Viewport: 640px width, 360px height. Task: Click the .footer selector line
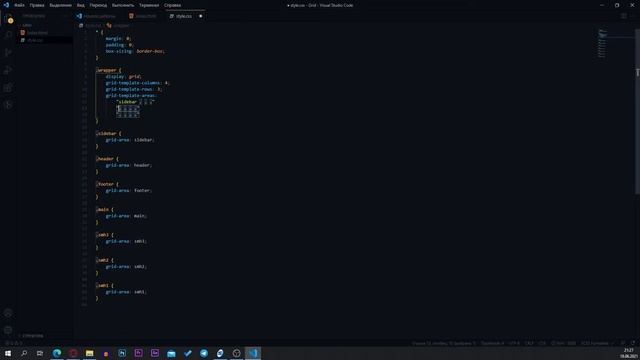point(107,184)
